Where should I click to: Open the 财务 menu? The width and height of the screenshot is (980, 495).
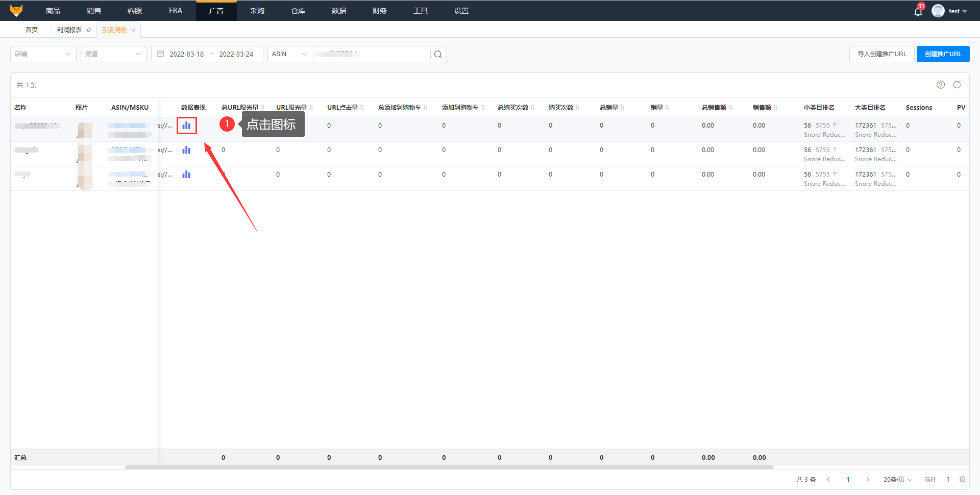point(380,11)
